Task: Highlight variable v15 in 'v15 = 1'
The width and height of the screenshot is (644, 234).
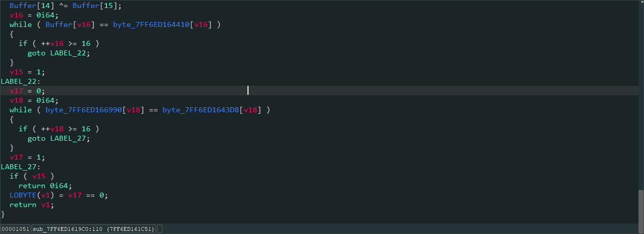Action: point(16,72)
